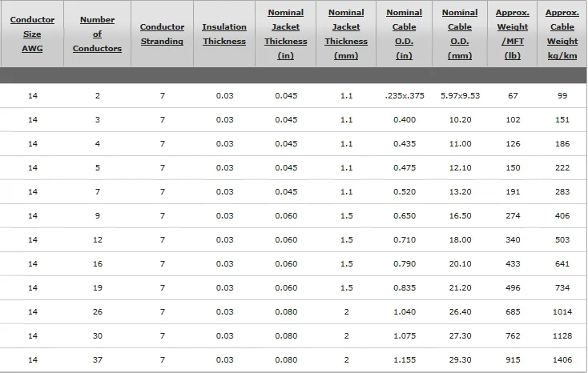Click the 37 conductors cell
Screen dimensions: 588x373
click(97, 360)
